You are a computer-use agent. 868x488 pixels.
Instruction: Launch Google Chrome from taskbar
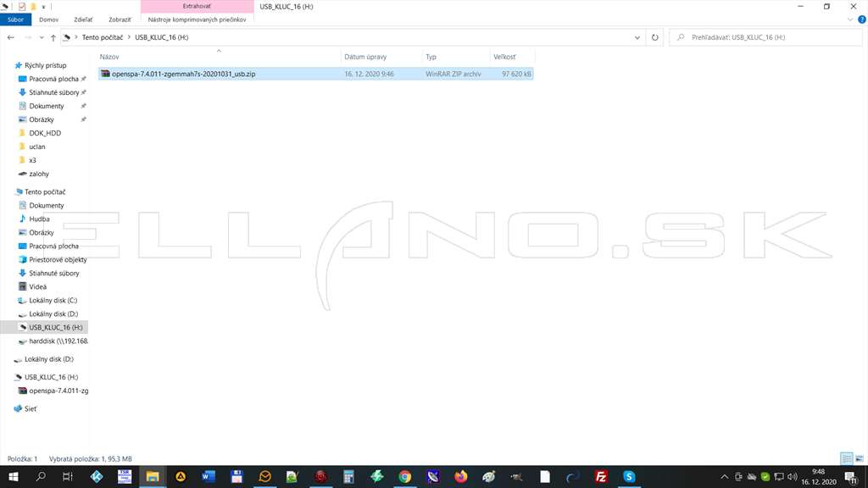tap(404, 476)
